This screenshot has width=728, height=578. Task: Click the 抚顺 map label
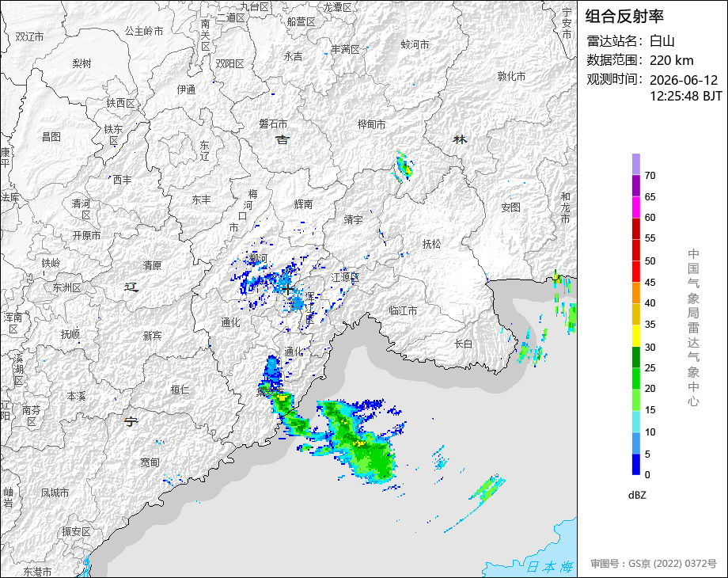(70, 333)
